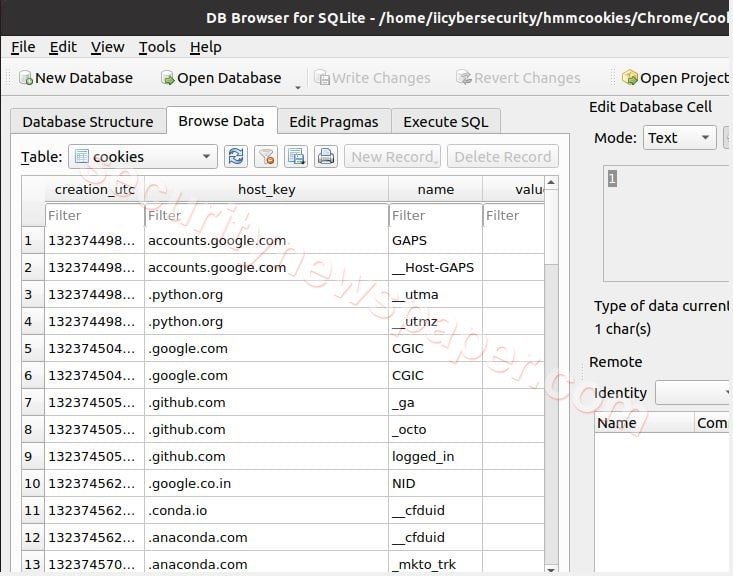733x576 pixels.
Task: Click the table scrollbar up arrow
Action: (551, 182)
